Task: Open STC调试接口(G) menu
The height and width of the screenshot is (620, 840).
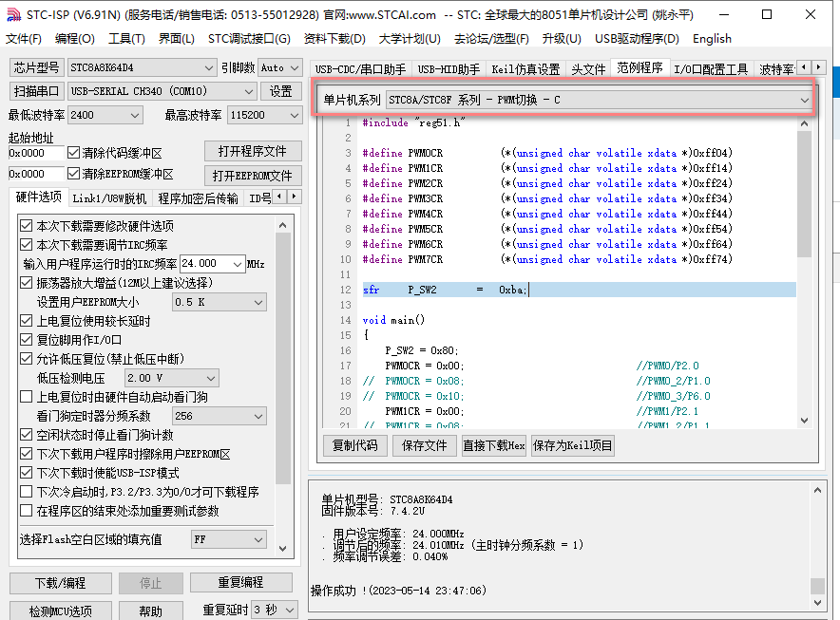Action: click(249, 39)
